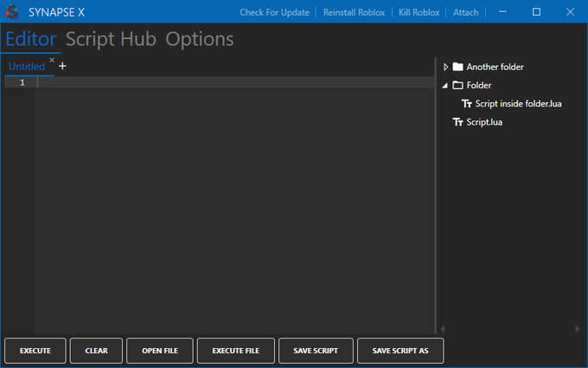588x368 pixels.
Task: Click Attach in the title bar
Action: coord(465,12)
